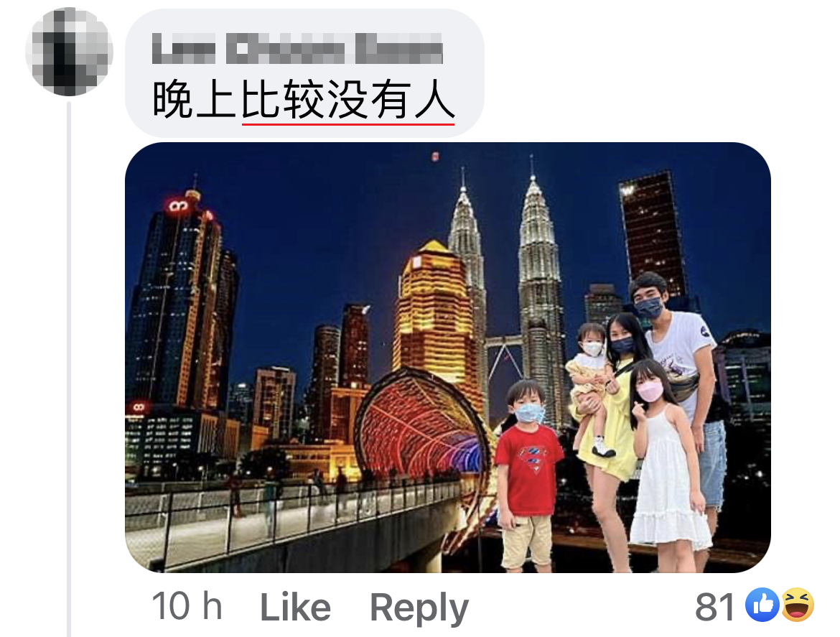Open the 81 reactions count
Image resolution: width=840 pixels, height=637 pixels.
tap(714, 607)
